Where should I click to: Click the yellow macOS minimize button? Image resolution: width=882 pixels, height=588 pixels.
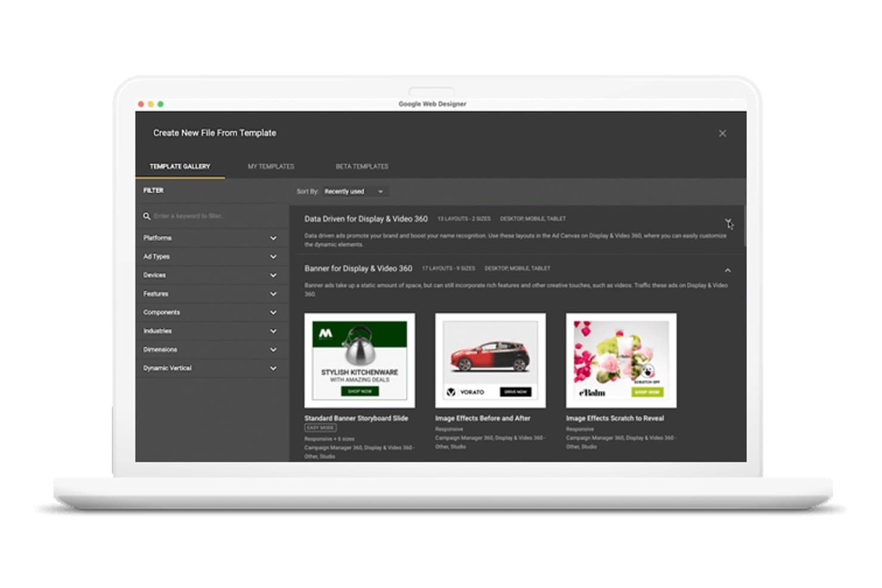coord(151,104)
